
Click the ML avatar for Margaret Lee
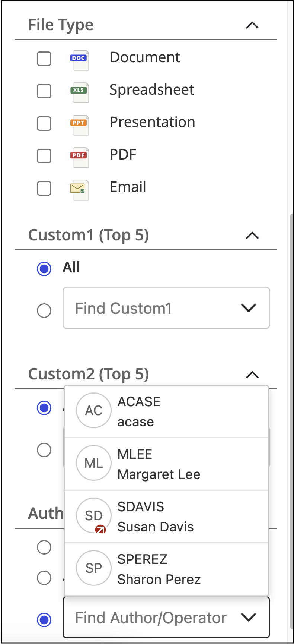(x=94, y=463)
